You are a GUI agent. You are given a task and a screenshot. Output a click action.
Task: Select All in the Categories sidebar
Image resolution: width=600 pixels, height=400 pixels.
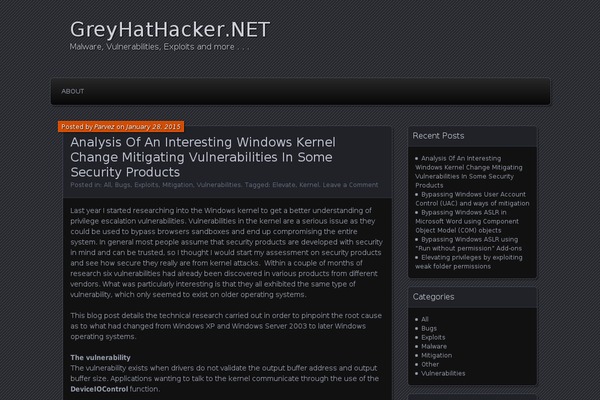click(x=425, y=319)
